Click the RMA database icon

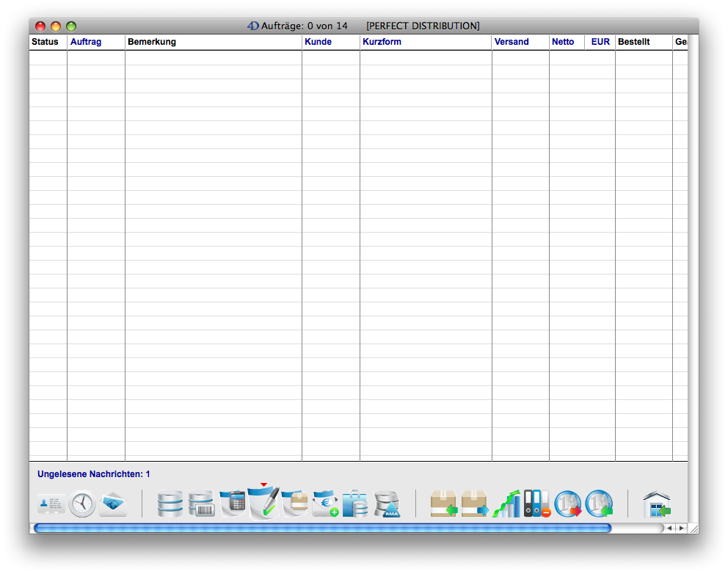(x=386, y=504)
